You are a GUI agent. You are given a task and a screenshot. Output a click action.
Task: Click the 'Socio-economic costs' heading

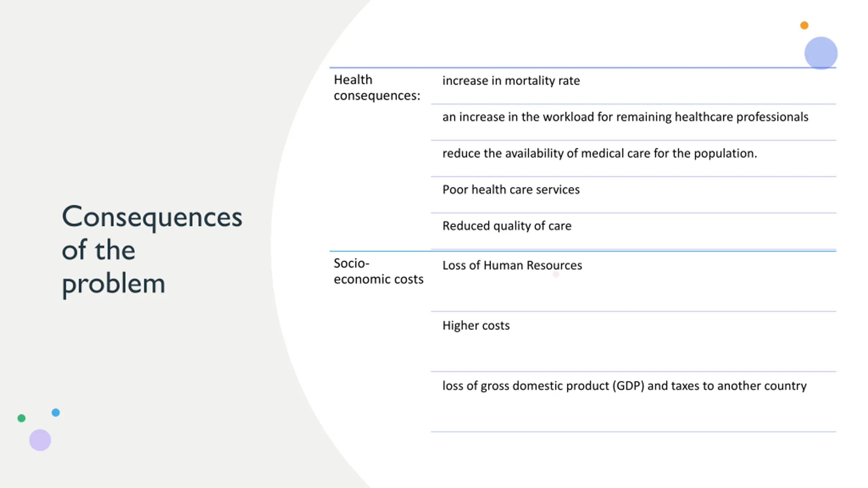point(378,271)
